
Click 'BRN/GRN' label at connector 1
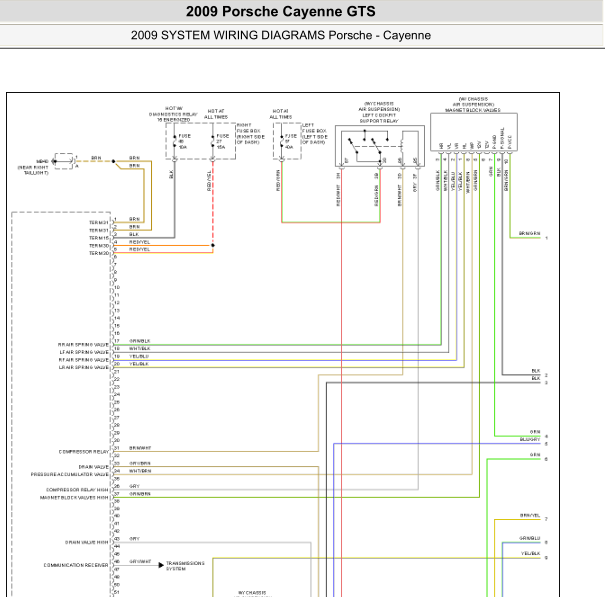pyautogui.click(x=529, y=233)
